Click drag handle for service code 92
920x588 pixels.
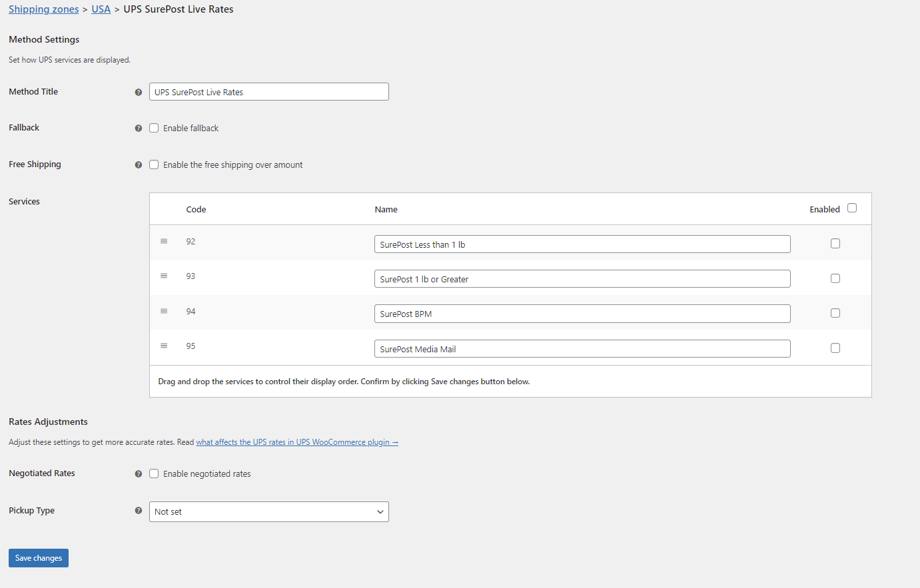pyautogui.click(x=164, y=242)
